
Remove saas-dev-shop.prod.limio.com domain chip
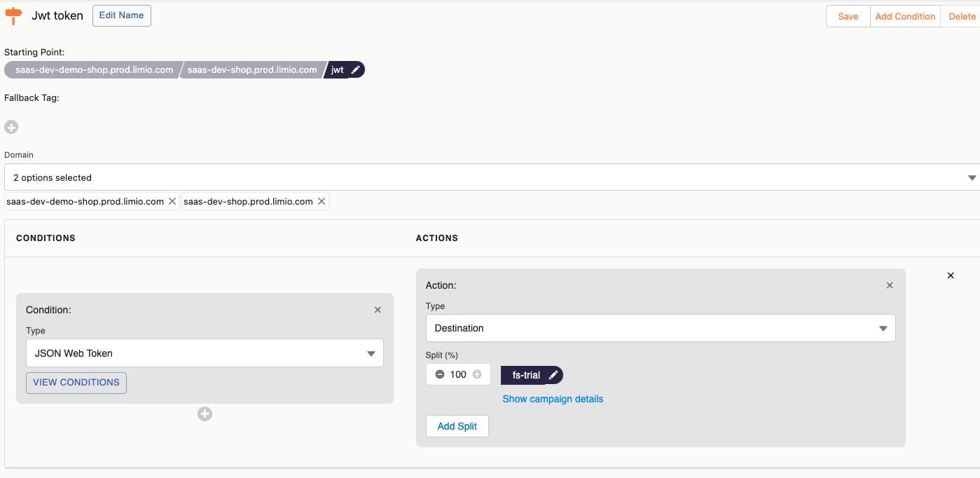(x=322, y=201)
